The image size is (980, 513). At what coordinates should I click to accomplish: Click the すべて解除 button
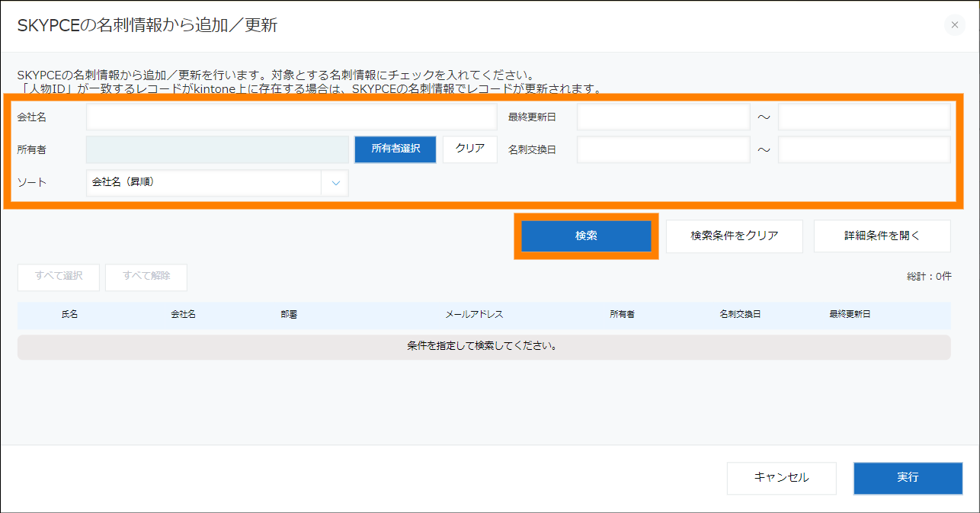point(146,277)
